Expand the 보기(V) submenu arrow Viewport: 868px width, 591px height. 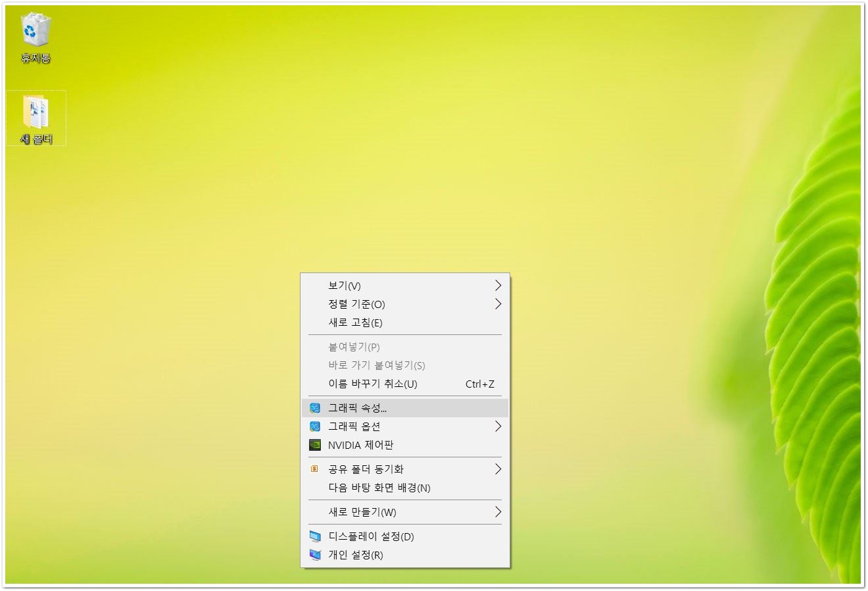tap(498, 286)
